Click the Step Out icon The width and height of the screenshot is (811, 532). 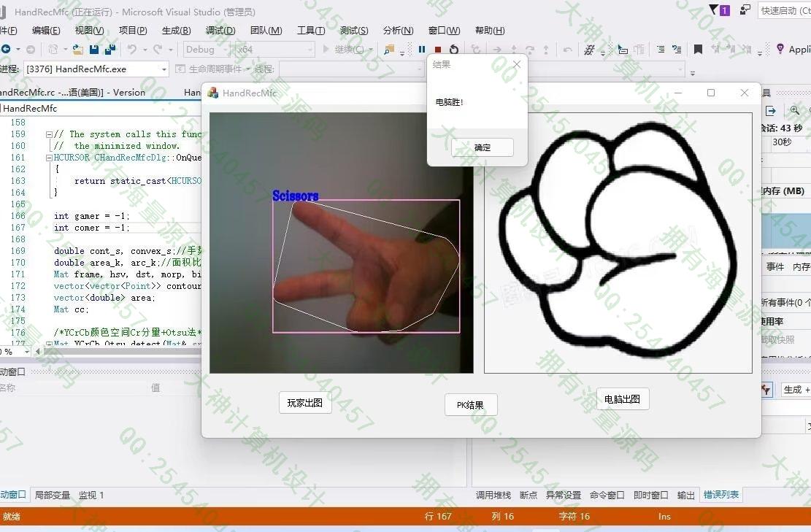[546, 50]
